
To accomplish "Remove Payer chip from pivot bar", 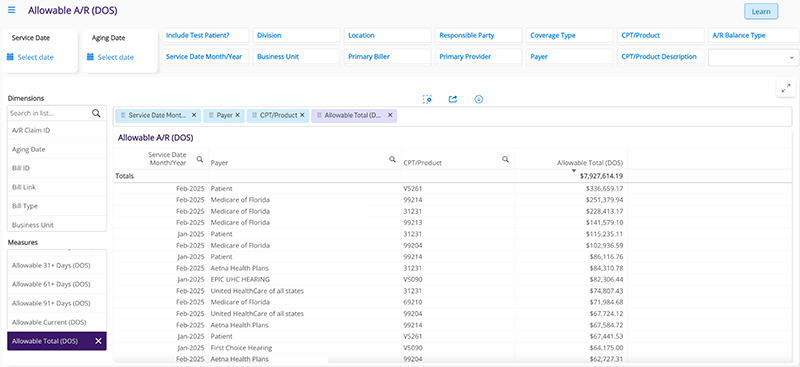I will click(x=237, y=115).
